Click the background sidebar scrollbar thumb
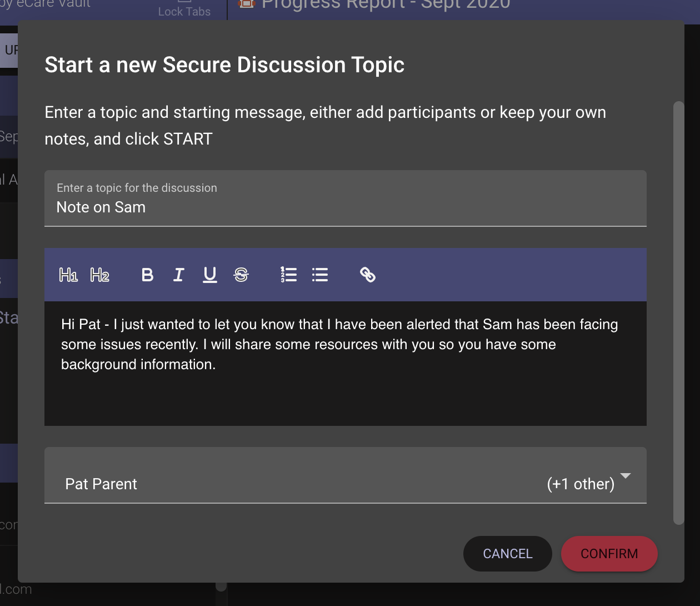 pos(221,586)
